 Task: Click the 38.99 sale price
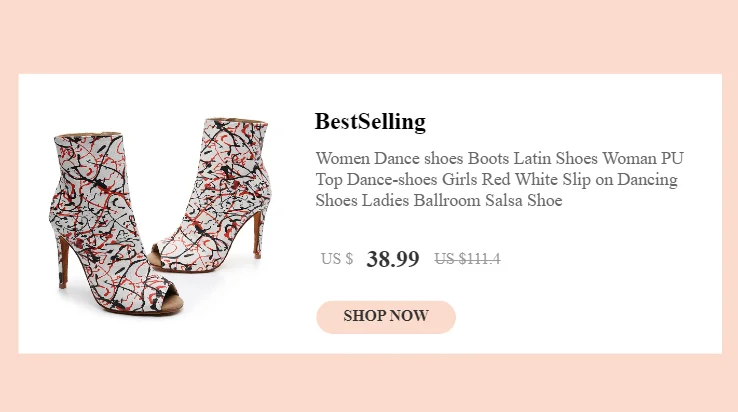coord(393,259)
